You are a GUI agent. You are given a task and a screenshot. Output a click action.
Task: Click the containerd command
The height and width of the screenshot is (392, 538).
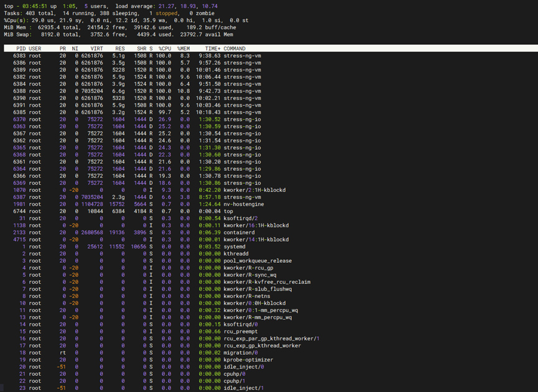pos(239,232)
